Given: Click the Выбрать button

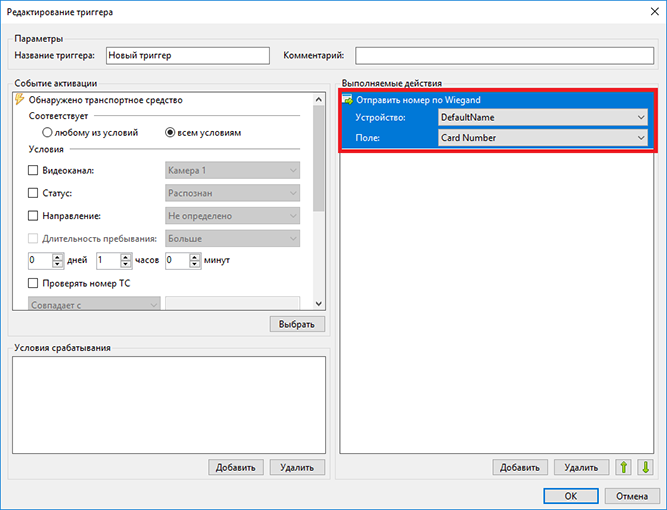Looking at the screenshot, I should tap(297, 324).
